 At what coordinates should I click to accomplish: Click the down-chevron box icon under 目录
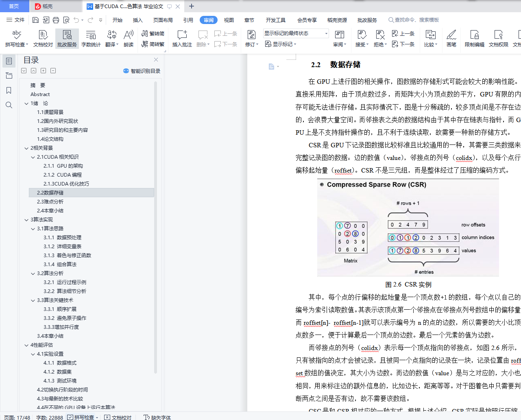tap(24, 71)
